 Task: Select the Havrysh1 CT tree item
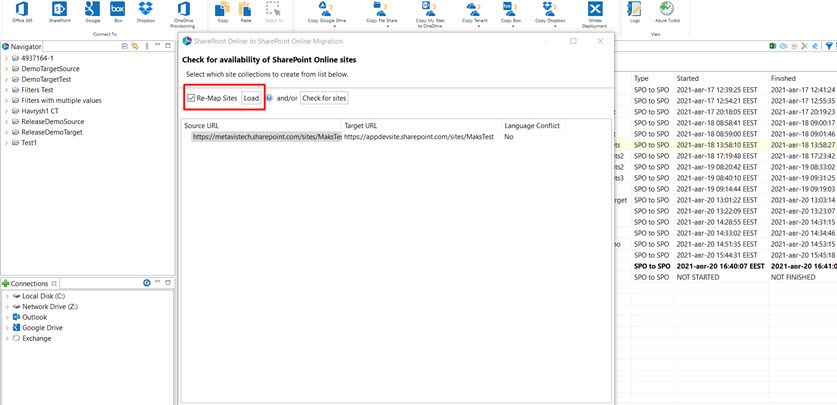(x=40, y=111)
